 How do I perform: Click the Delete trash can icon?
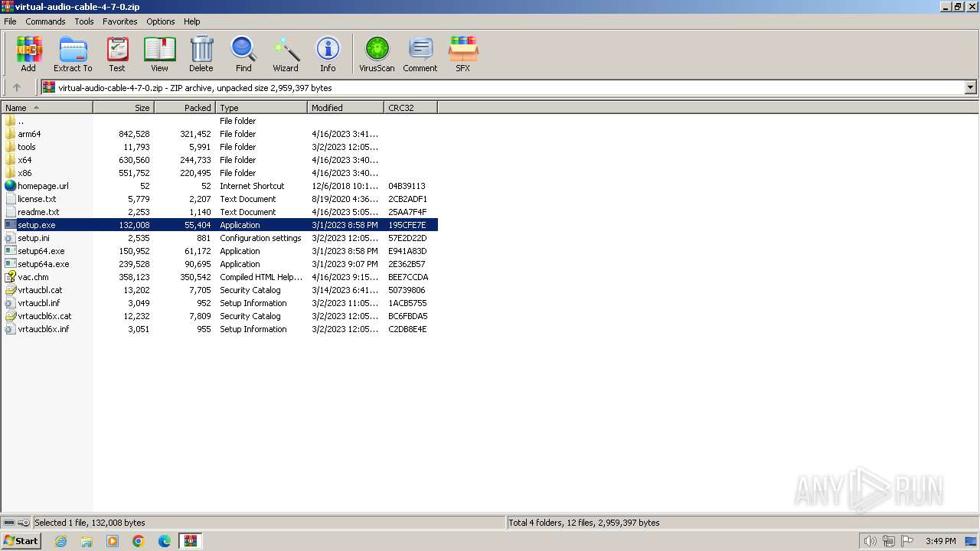tap(201, 54)
